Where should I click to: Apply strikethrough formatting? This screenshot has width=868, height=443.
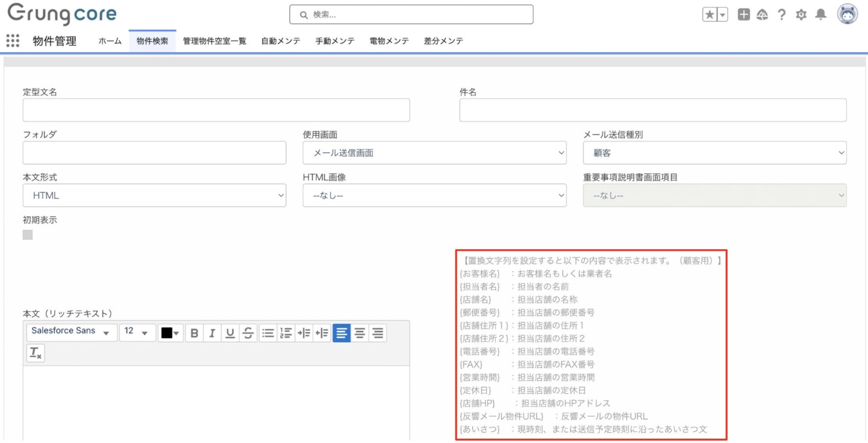click(x=248, y=333)
